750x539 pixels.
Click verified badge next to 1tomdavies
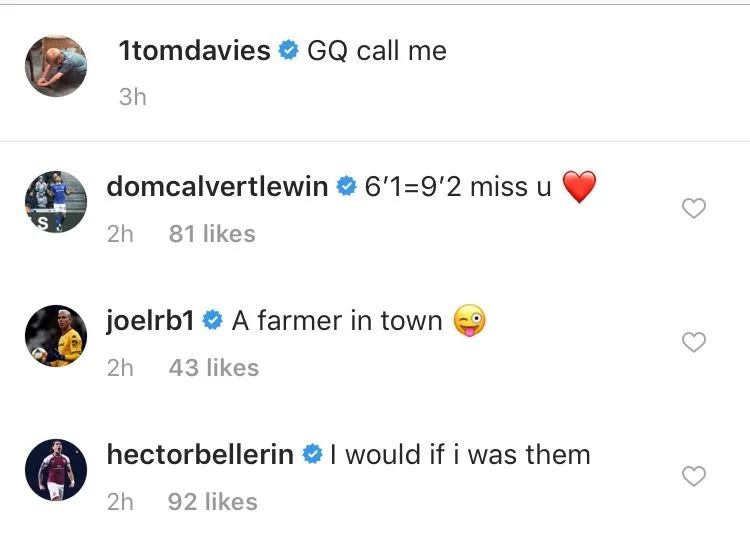(288, 52)
